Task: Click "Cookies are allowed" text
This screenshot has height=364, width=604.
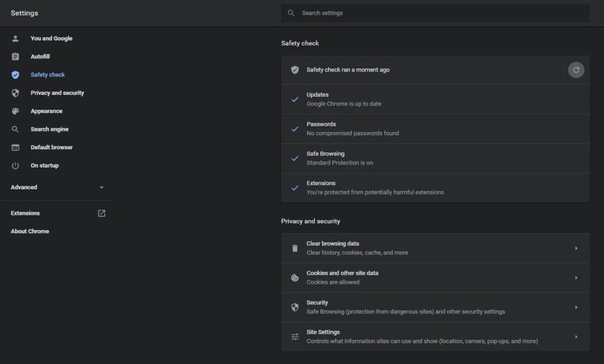Action: click(x=333, y=283)
